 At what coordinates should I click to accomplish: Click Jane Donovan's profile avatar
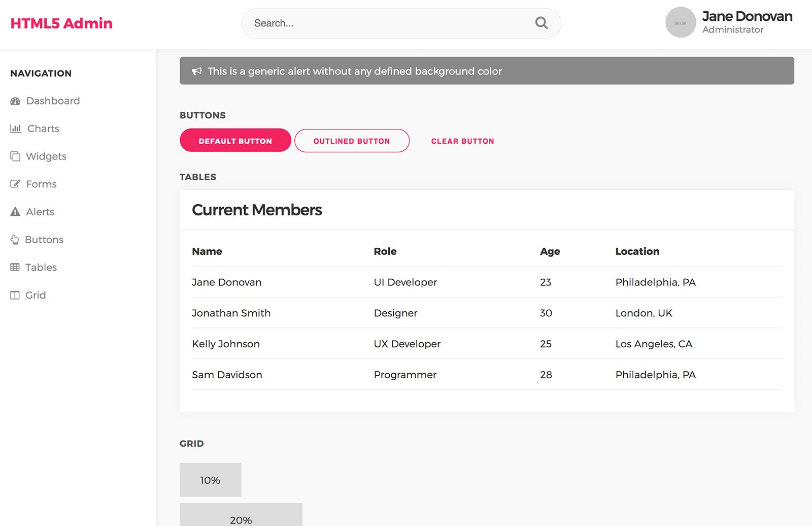tap(680, 22)
